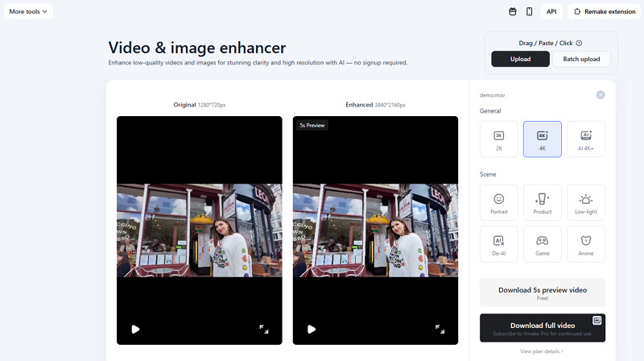644x361 pixels.
Task: Open View plan details link
Action: pos(542,351)
